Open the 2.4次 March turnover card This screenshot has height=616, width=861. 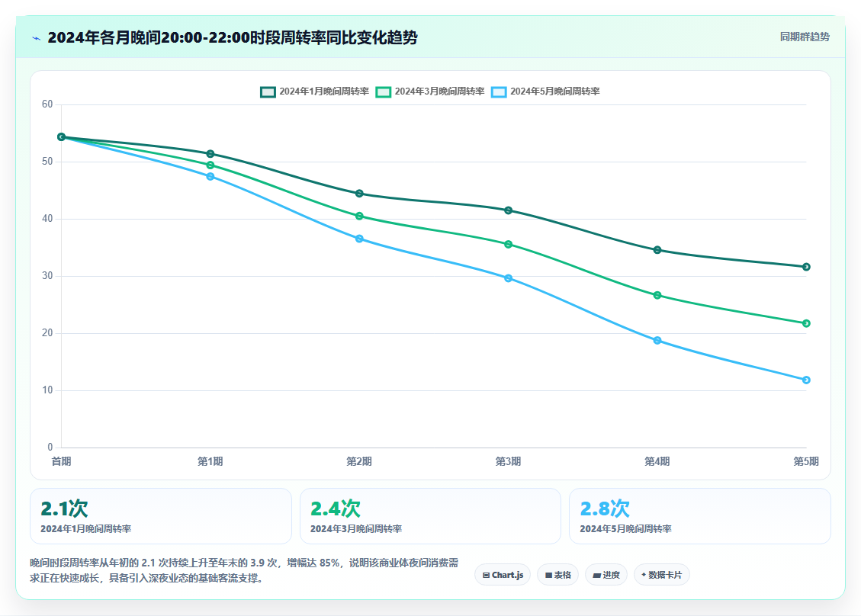pos(430,516)
